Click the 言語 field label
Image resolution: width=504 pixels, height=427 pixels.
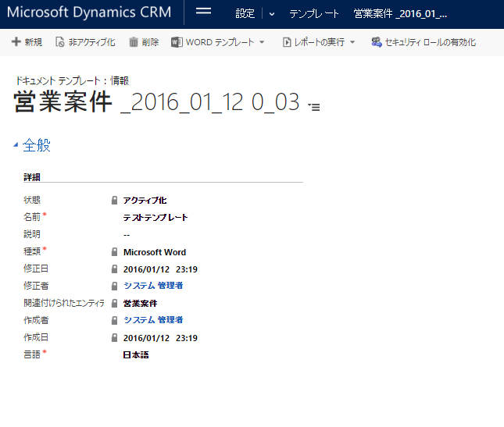tap(32, 354)
